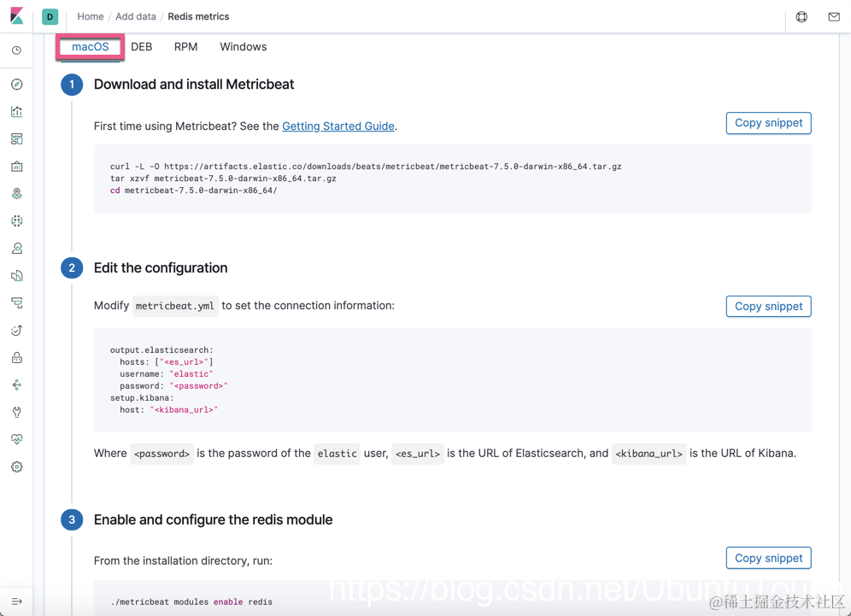
Task: Click the cd metricbeat-7.5.0 command line
Action: coord(193,191)
